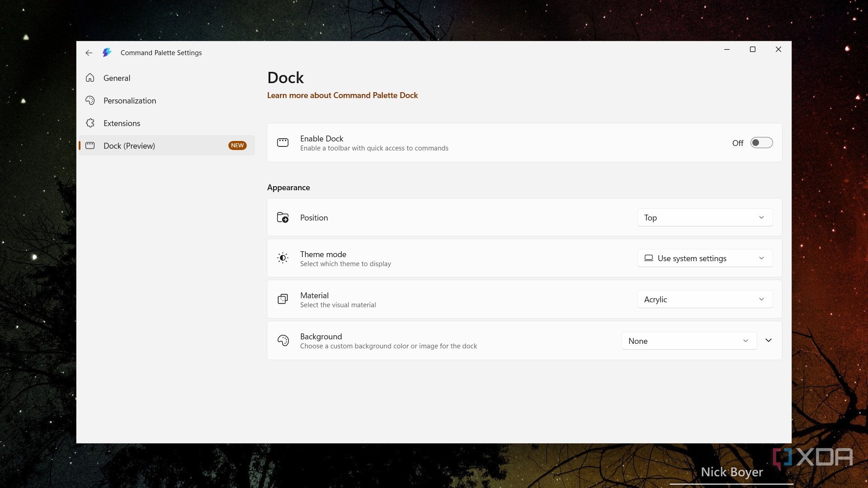Click the Theme mode sun icon
Screen dimensions: 868x488
[283, 258]
